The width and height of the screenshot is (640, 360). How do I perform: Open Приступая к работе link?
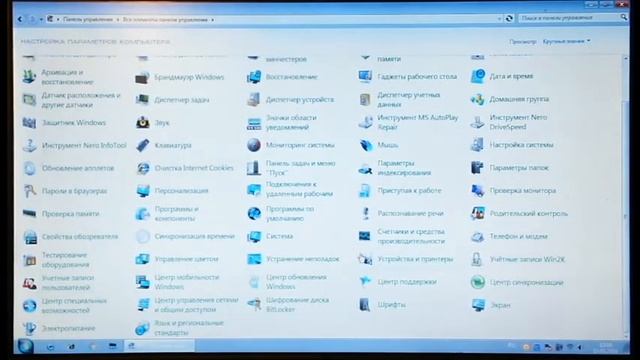pos(409,190)
